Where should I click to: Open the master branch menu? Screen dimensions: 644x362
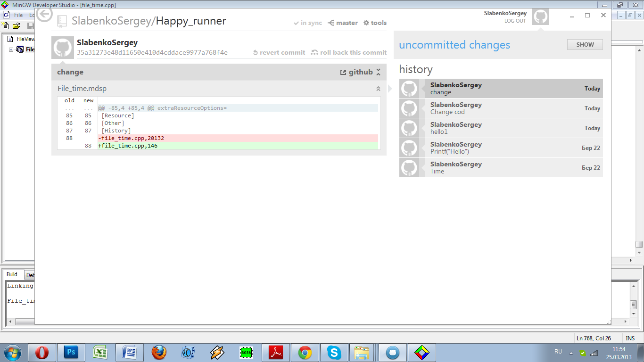[343, 23]
